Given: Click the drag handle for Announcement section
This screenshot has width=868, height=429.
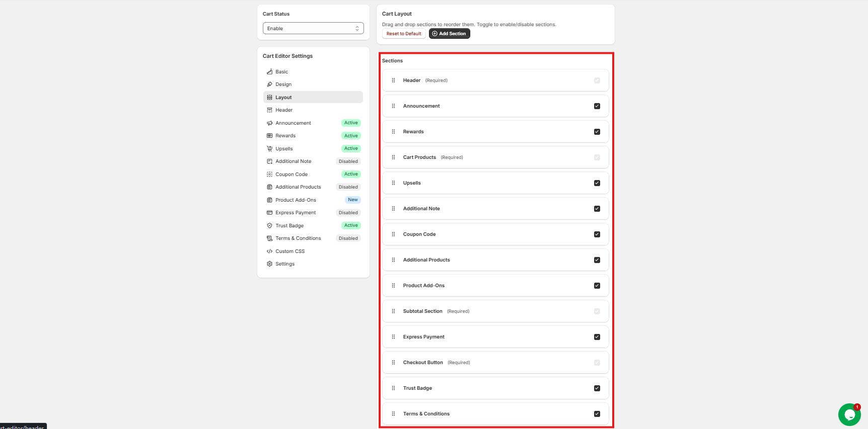Looking at the screenshot, I should pyautogui.click(x=393, y=106).
